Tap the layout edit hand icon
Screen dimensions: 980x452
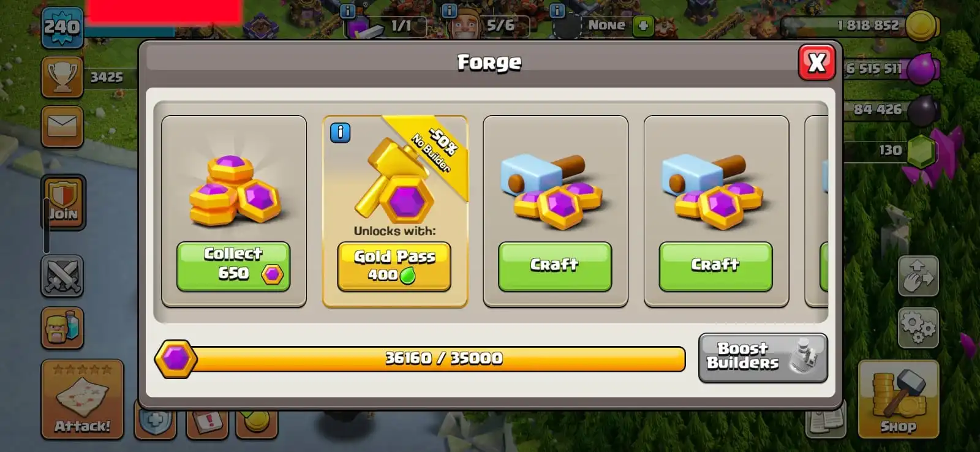[x=918, y=276]
